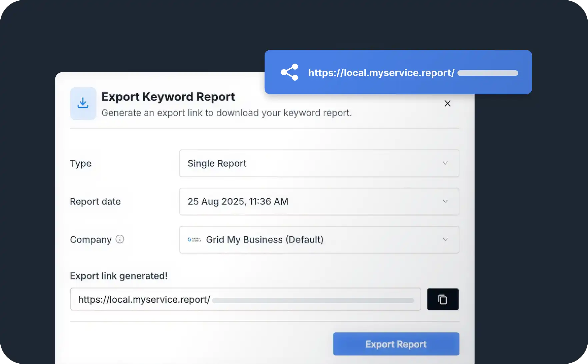Select Single Report in the Type field
This screenshot has height=364, width=588.
coord(217,163)
